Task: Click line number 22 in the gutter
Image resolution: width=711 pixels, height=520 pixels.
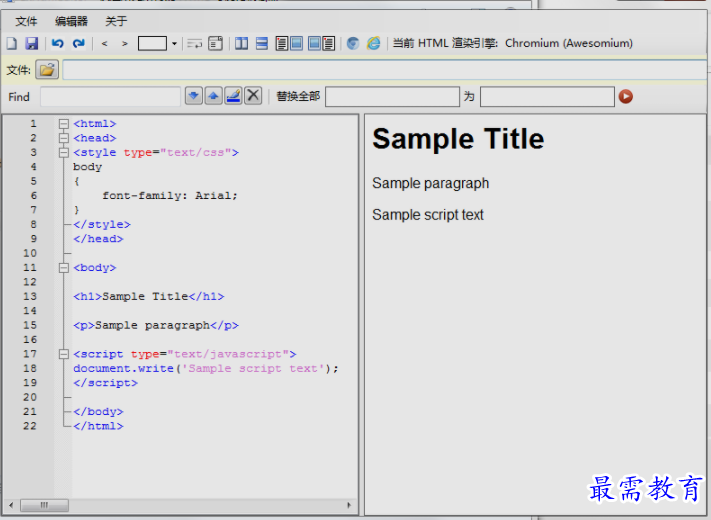Action: [30, 426]
